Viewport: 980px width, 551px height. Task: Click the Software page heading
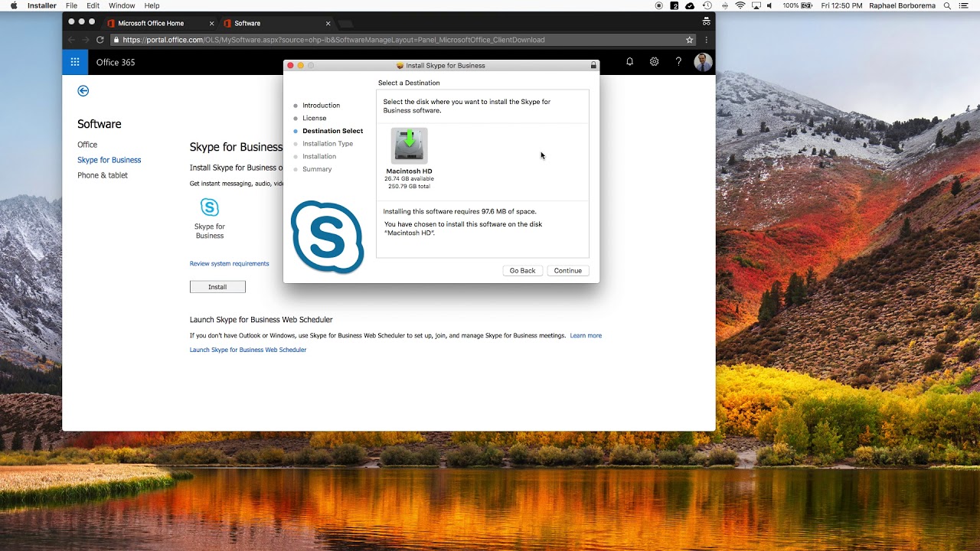pos(100,124)
